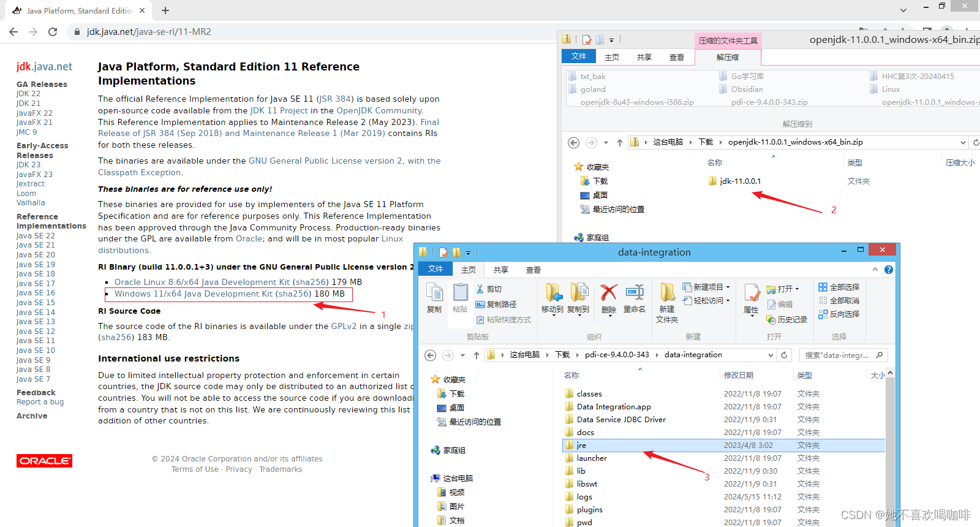Expand the Open (打开) dropdown in ribbon
Image resolution: width=980 pixels, height=527 pixels.
tap(797, 289)
